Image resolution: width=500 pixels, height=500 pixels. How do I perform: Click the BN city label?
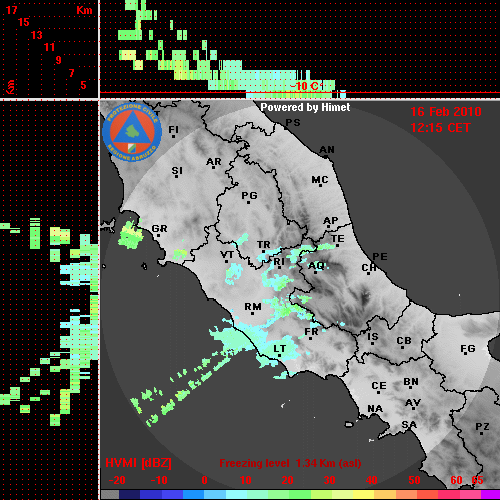[x=411, y=382]
